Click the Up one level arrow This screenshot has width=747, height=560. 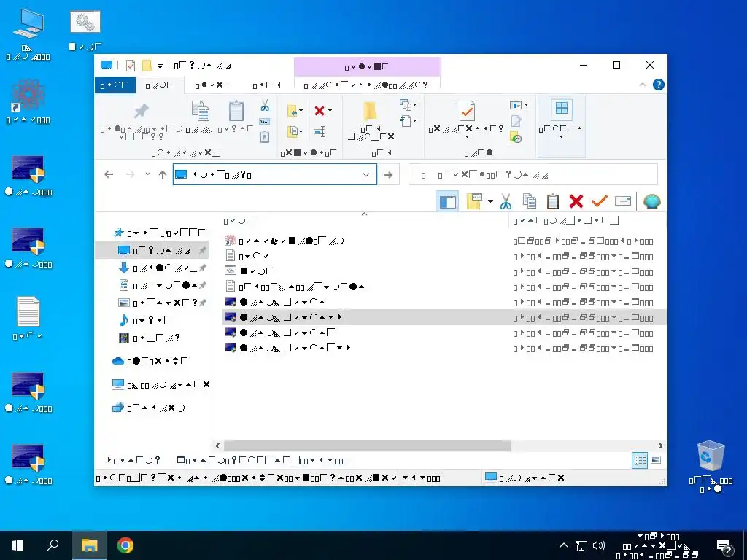point(163,175)
